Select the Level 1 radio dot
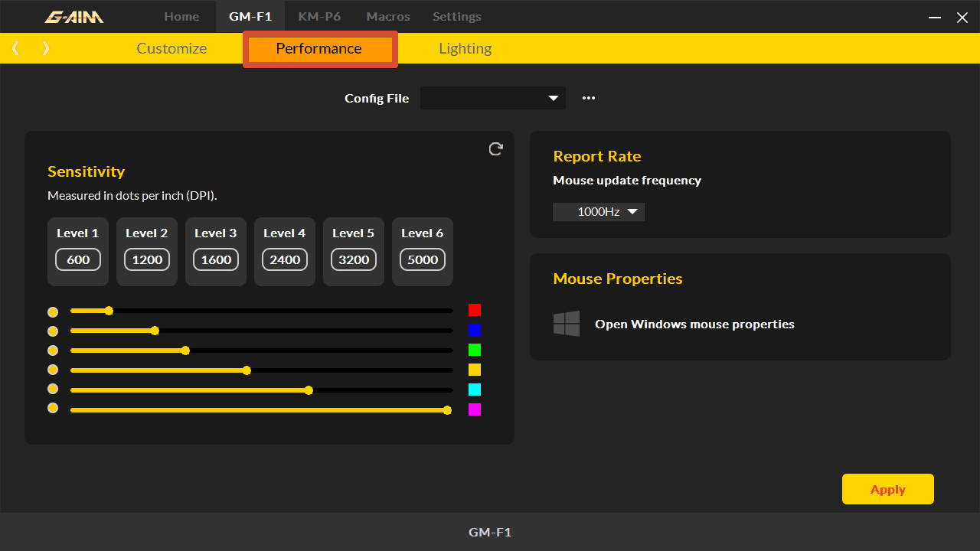980x551 pixels. [x=53, y=311]
